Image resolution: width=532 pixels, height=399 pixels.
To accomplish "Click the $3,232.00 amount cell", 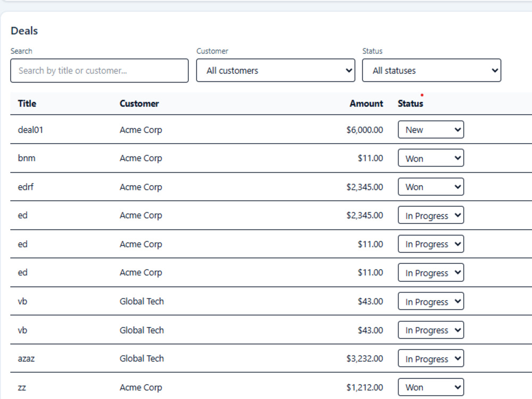I will (365, 359).
